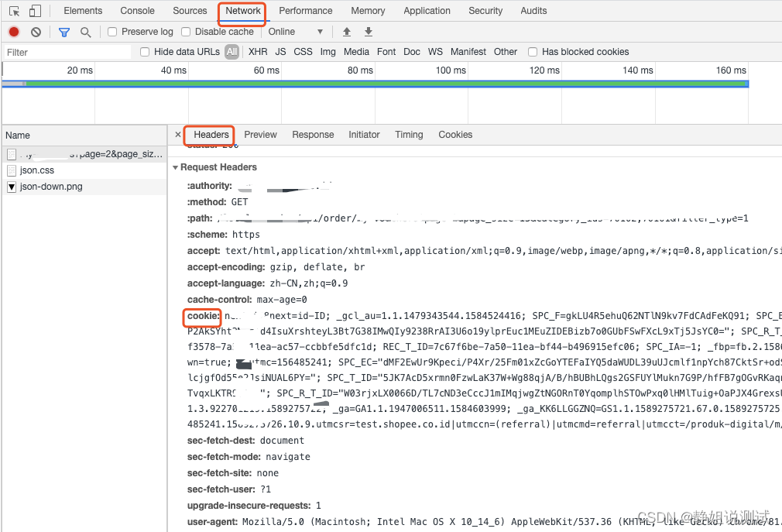Click the upgrade-insecure-requests header line
This screenshot has width=782, height=532.
coord(255,506)
